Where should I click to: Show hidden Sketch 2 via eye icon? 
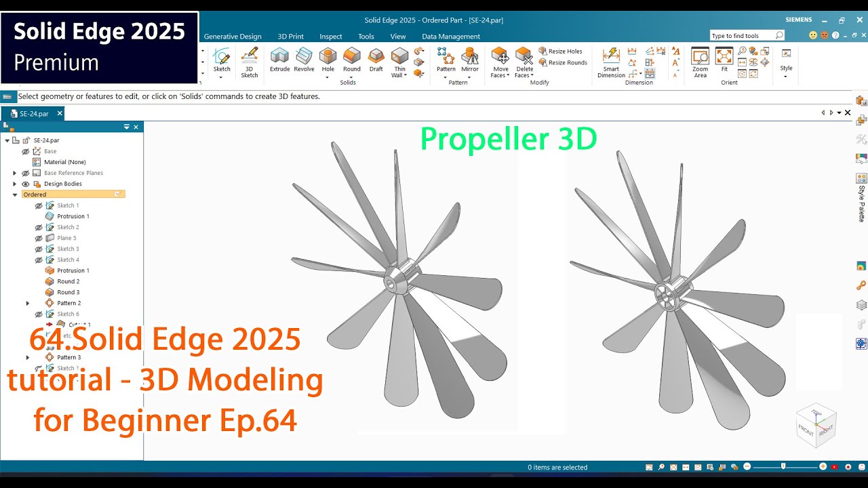tap(39, 227)
